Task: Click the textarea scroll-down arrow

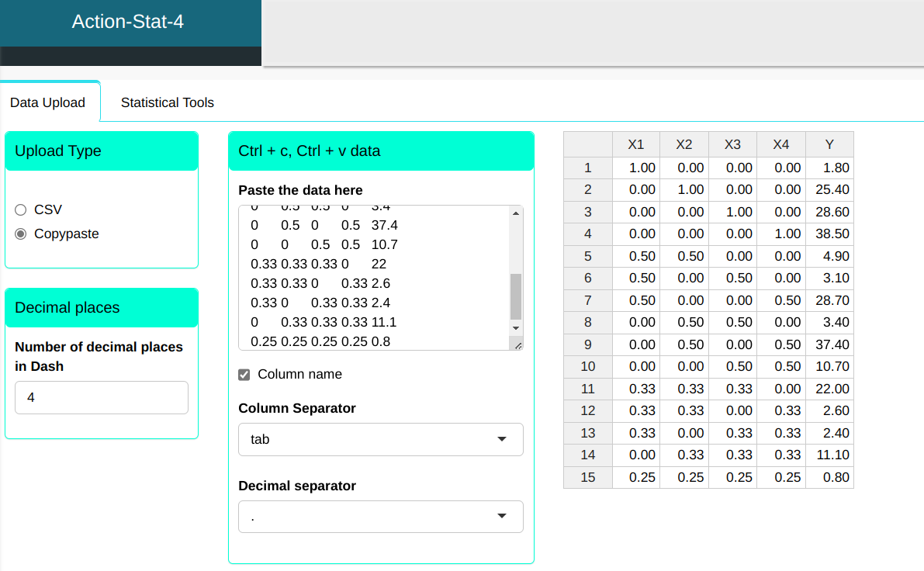Action: point(516,328)
